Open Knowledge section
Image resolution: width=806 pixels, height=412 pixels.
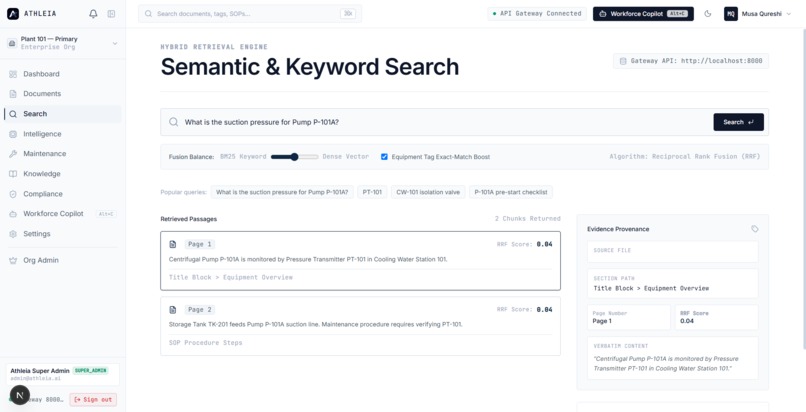(63, 174)
